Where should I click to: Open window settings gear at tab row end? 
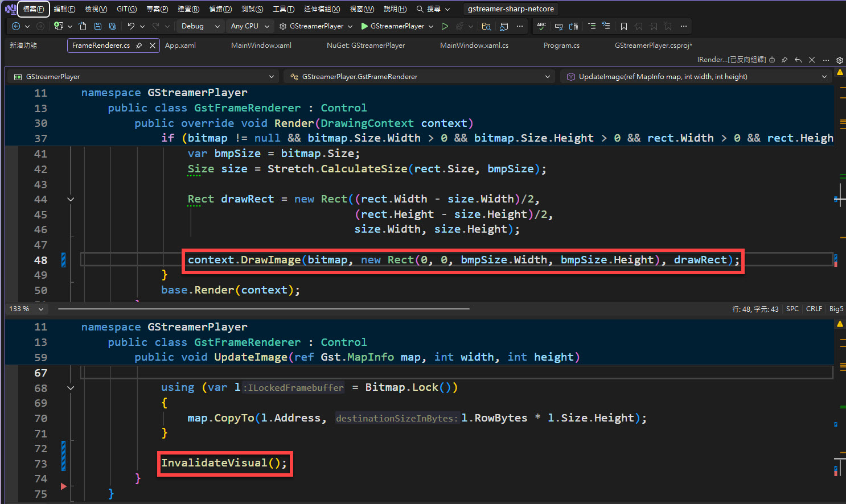(839, 60)
